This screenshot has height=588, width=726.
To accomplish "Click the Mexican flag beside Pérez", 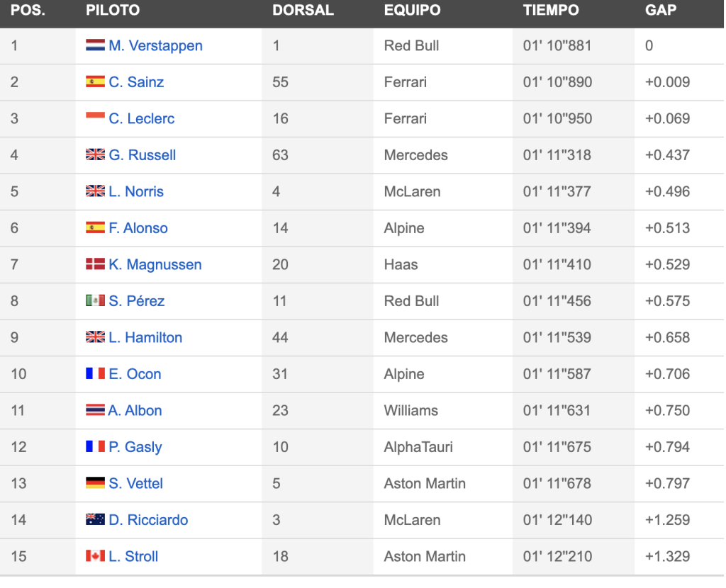I will tap(95, 300).
